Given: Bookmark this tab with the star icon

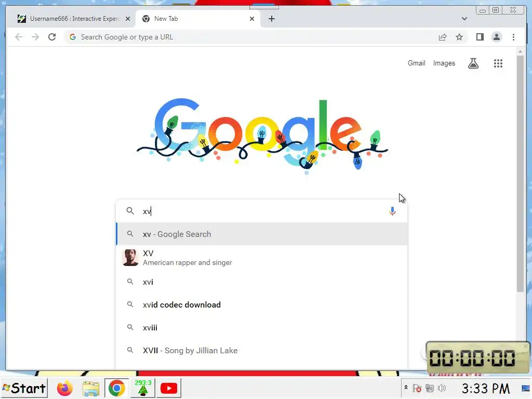Looking at the screenshot, I should [x=459, y=37].
